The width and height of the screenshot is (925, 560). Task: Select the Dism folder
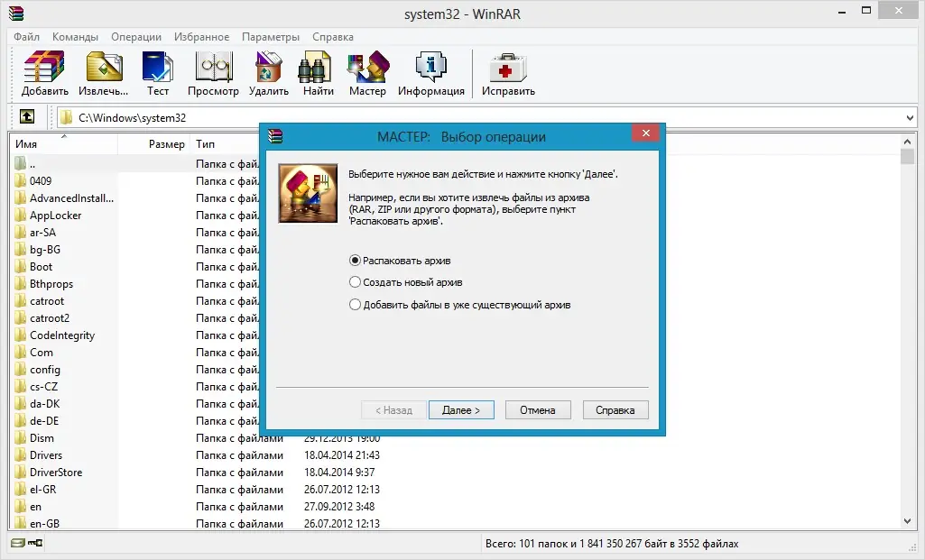click(x=42, y=438)
